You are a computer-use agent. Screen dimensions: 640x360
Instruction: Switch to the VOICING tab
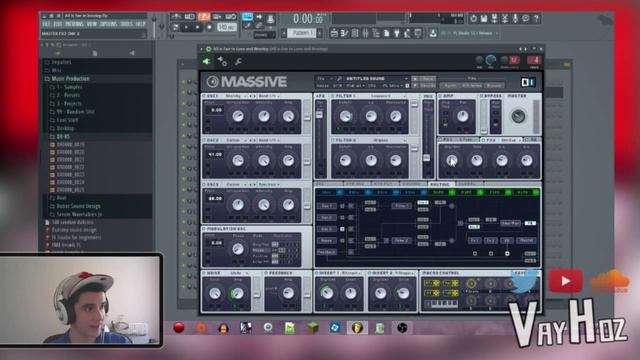pyautogui.click(x=412, y=184)
